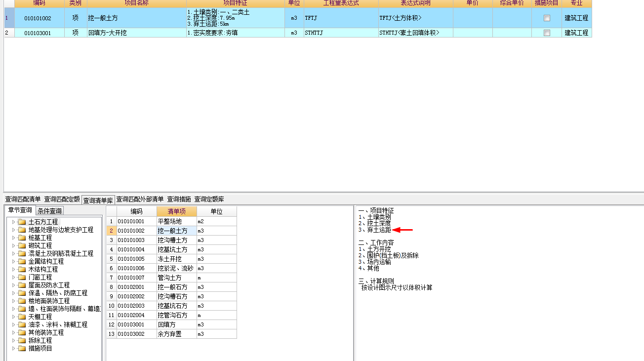Select the 挖沟槽土方 list row

(x=172, y=240)
